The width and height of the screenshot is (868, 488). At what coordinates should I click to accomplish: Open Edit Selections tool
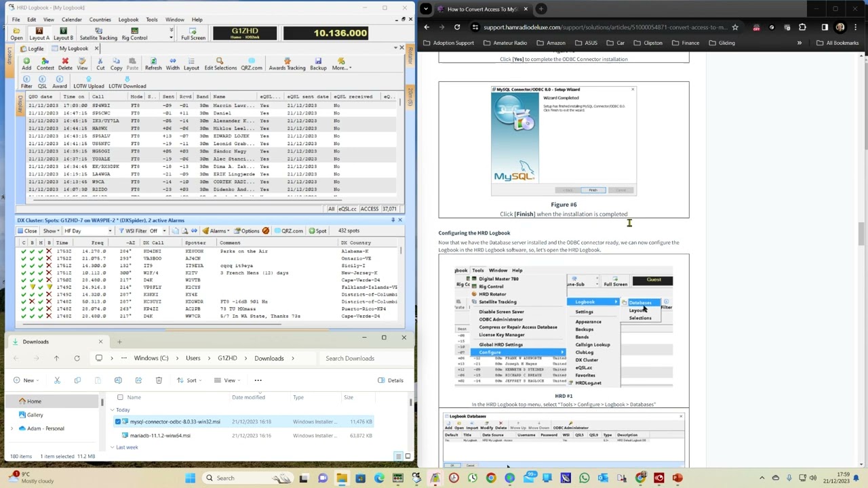click(x=220, y=64)
